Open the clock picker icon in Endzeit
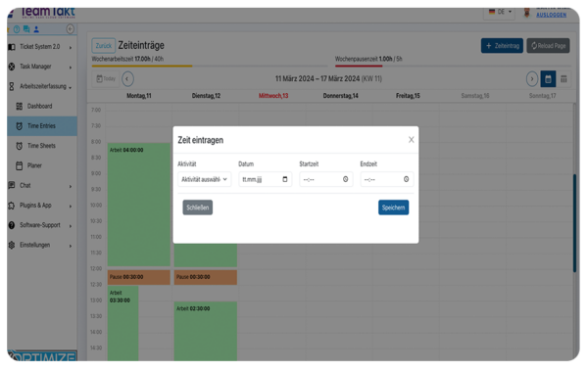The height and width of the screenshot is (370, 588). tap(406, 179)
